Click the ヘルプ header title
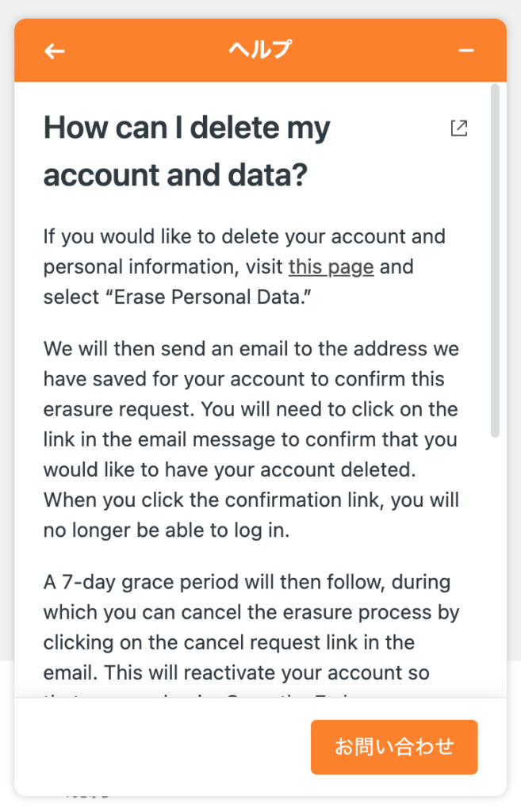The image size is (521, 812). (260, 50)
